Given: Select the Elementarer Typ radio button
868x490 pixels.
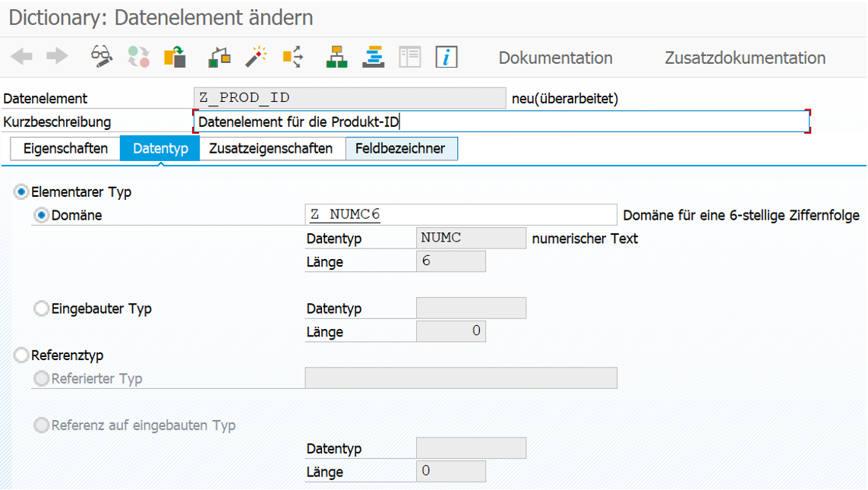Looking at the screenshot, I should [x=21, y=192].
